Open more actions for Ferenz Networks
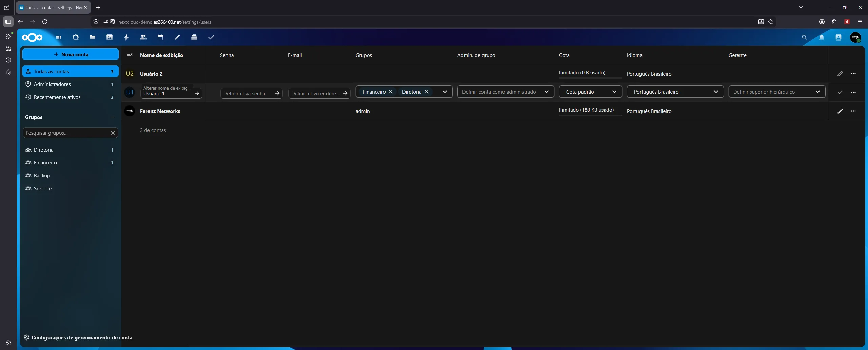Viewport: 868px width, 350px height. (x=853, y=111)
